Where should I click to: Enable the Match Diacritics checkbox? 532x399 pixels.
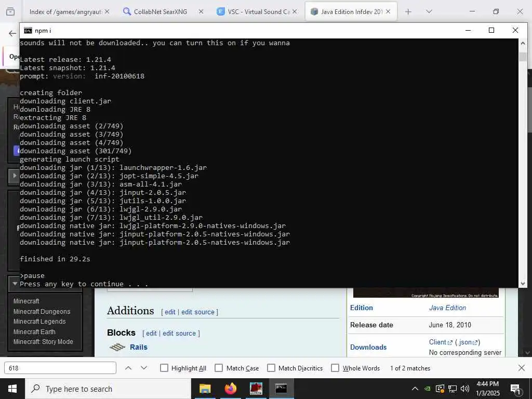click(x=271, y=368)
